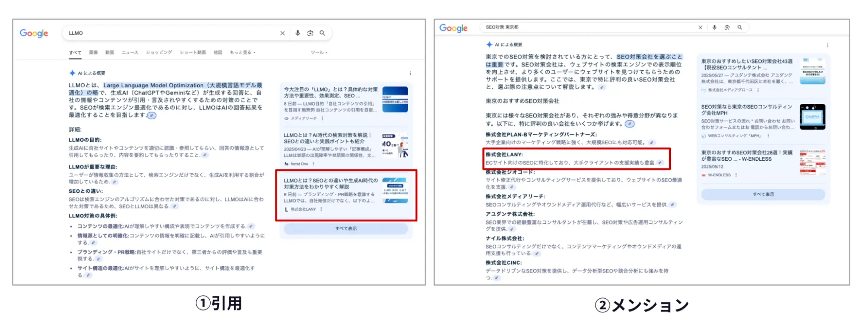Click the microphone voice search icon in LLMO search

click(x=297, y=33)
